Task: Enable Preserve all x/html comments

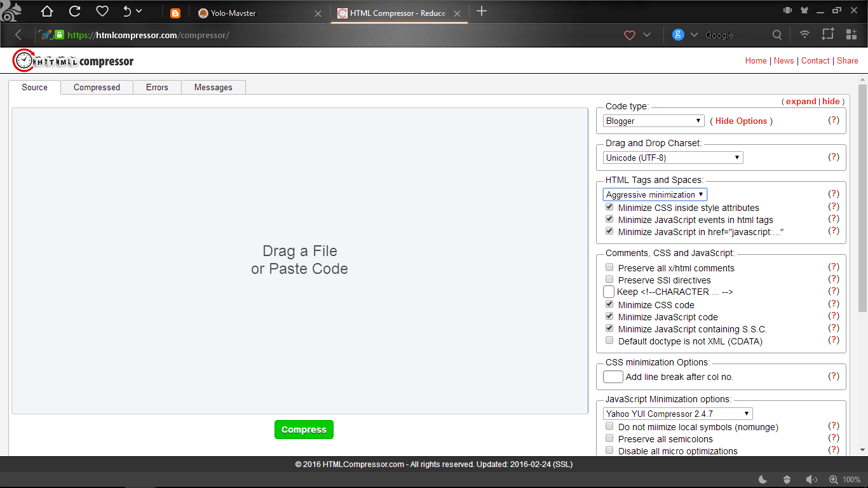Action: pyautogui.click(x=609, y=267)
